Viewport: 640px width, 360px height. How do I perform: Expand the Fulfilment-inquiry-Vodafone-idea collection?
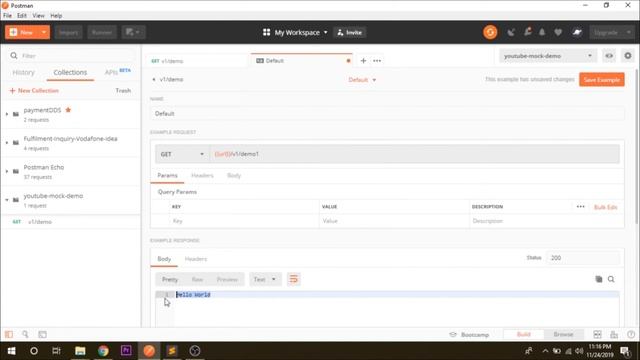(x=7, y=143)
